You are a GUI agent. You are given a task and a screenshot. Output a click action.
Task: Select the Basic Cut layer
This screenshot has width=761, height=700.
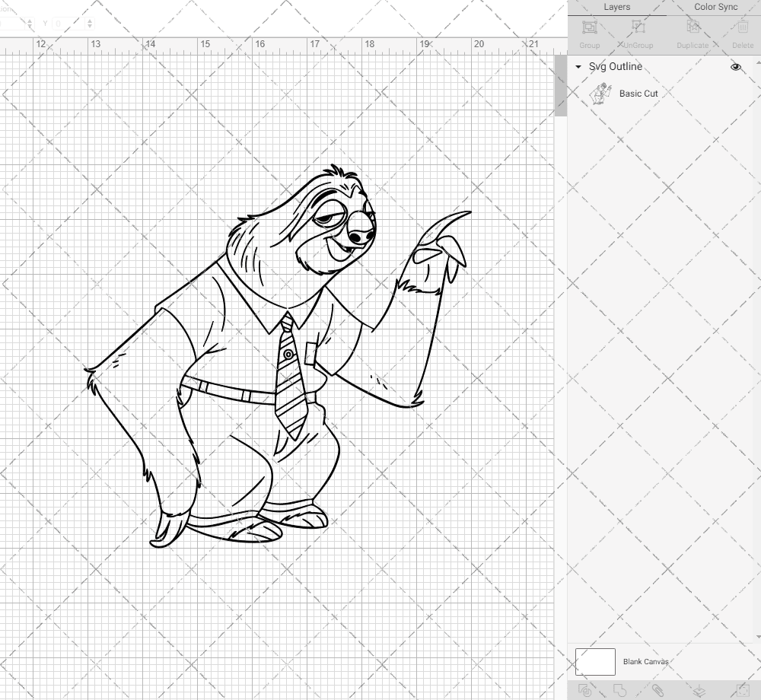click(x=639, y=94)
